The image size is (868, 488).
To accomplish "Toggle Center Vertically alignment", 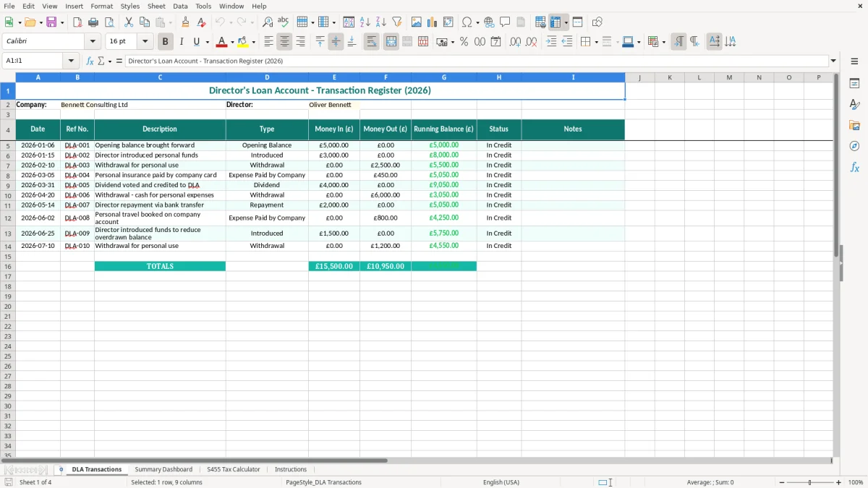I will point(336,42).
